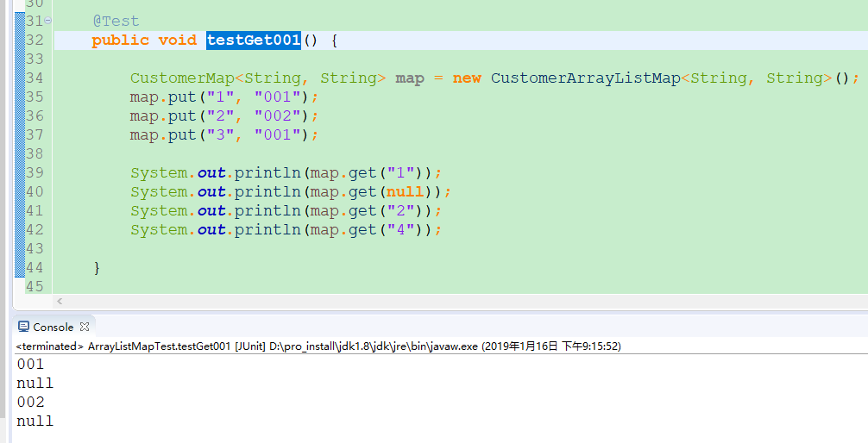Image resolution: width=868 pixels, height=443 pixels.
Task: Click the map.put("3", "001") line
Action: click(x=224, y=135)
